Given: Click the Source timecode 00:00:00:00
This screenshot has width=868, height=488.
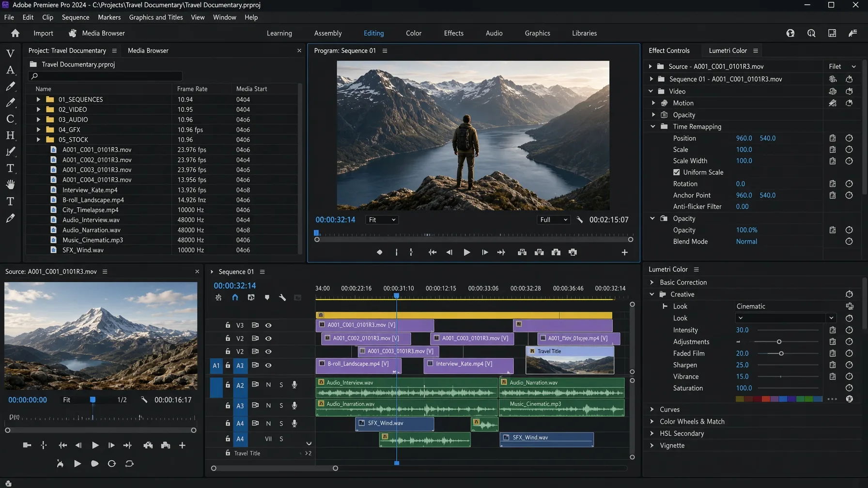Looking at the screenshot, I should (x=28, y=400).
